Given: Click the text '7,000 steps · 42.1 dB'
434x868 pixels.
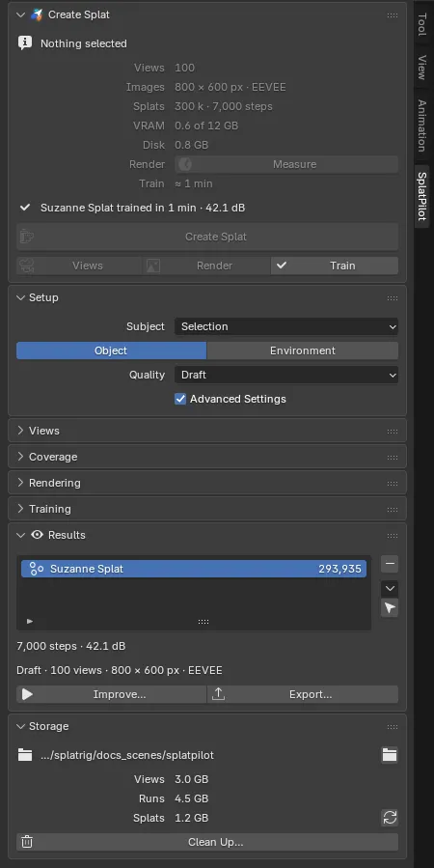Looking at the screenshot, I should click(x=70, y=646).
